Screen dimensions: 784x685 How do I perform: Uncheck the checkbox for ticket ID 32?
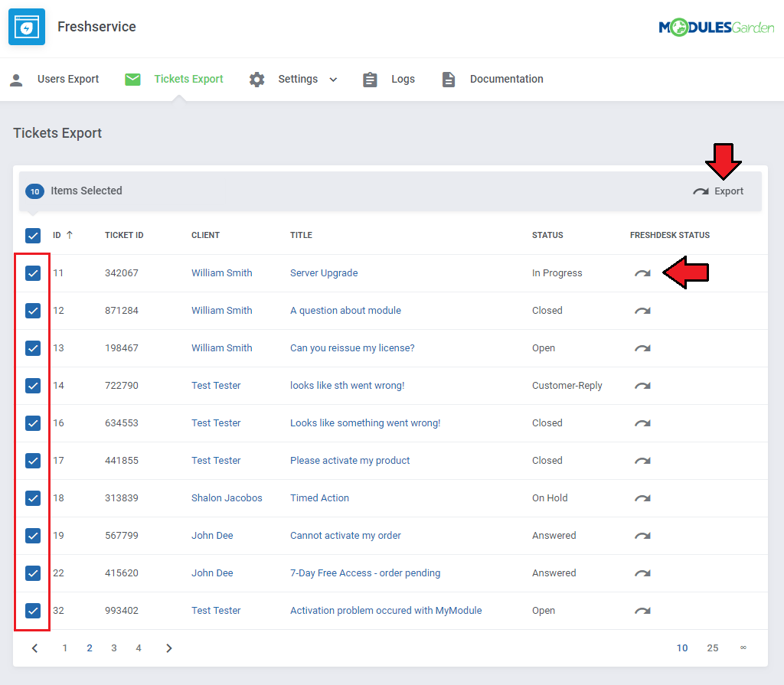pyautogui.click(x=33, y=611)
